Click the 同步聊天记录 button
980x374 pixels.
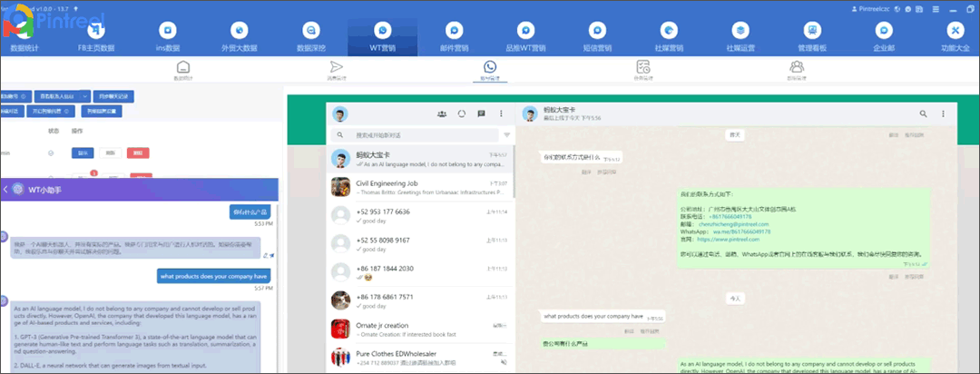[113, 96]
